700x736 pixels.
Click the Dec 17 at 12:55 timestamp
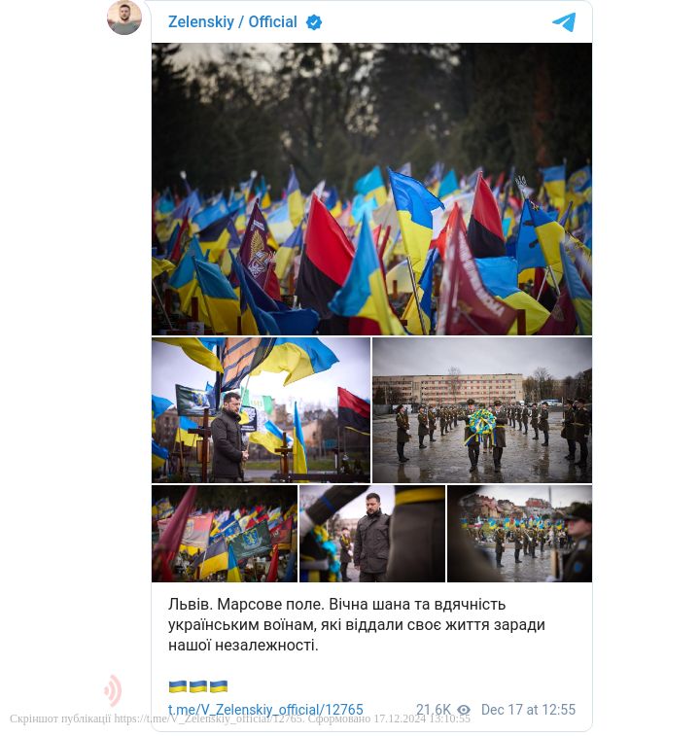pos(528,709)
